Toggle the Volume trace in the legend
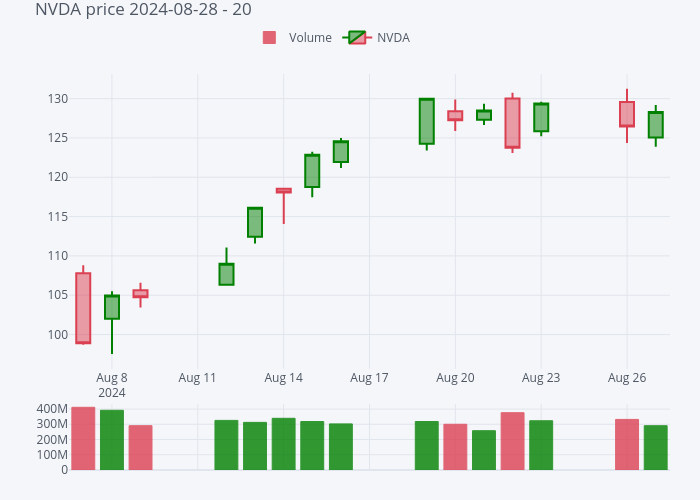Viewport: 700px width, 500px height. click(310, 38)
